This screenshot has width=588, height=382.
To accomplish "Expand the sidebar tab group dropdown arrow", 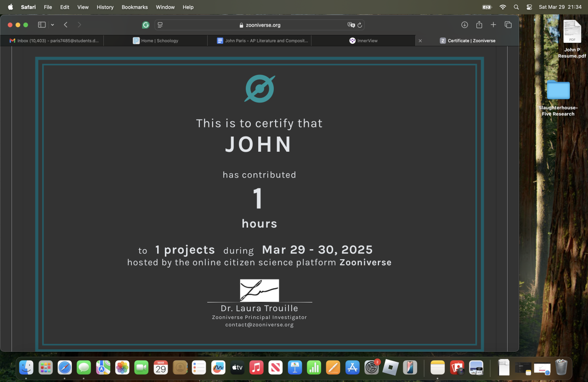I will click(52, 25).
